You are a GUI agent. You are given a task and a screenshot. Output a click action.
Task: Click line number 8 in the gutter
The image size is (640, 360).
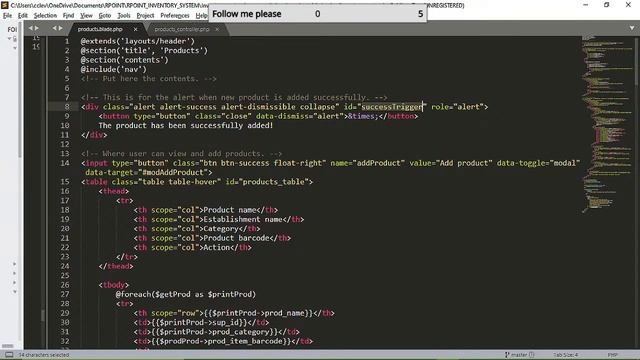67,107
